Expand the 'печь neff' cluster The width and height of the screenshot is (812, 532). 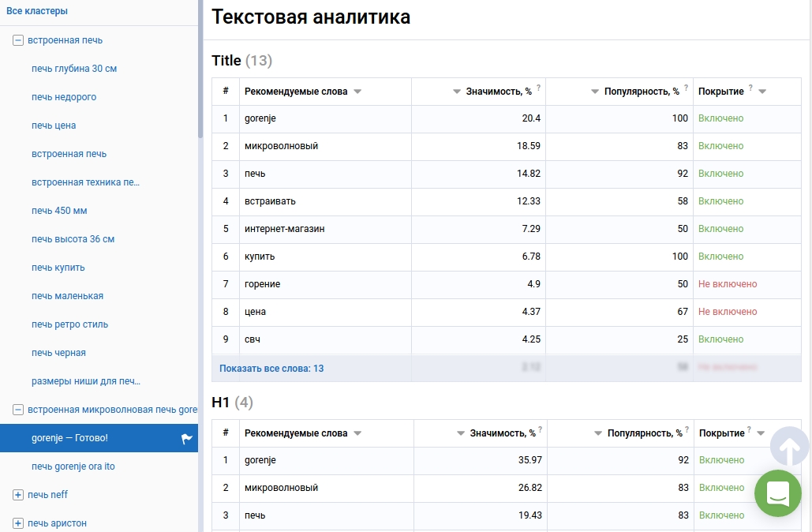coord(18,495)
